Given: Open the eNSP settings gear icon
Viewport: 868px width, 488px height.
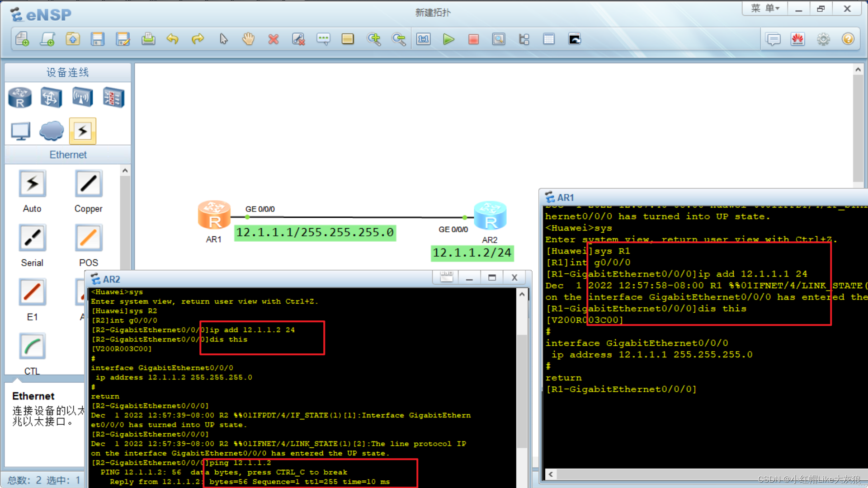Looking at the screenshot, I should coord(823,39).
